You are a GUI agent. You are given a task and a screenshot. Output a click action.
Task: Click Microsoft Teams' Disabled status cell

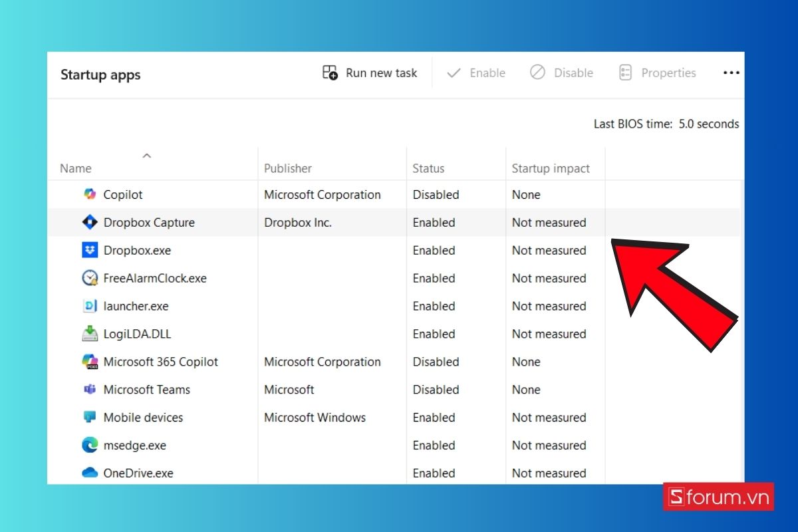[436, 390]
